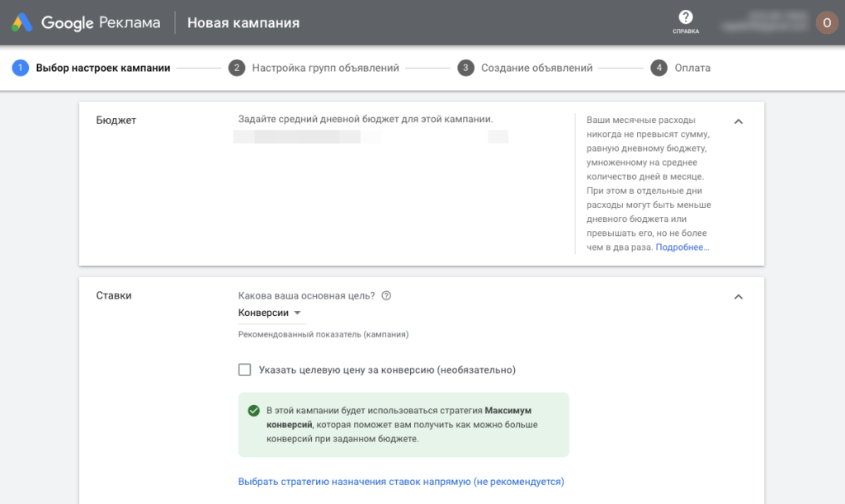Image resolution: width=845 pixels, height=504 pixels.
Task: Go to Оплата step
Action: coord(692,68)
